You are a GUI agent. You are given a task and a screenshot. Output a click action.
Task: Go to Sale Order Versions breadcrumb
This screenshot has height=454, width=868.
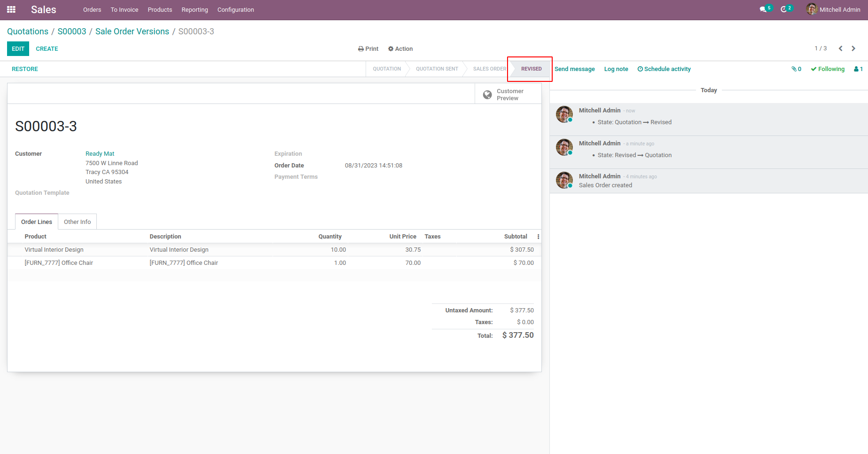coord(132,32)
